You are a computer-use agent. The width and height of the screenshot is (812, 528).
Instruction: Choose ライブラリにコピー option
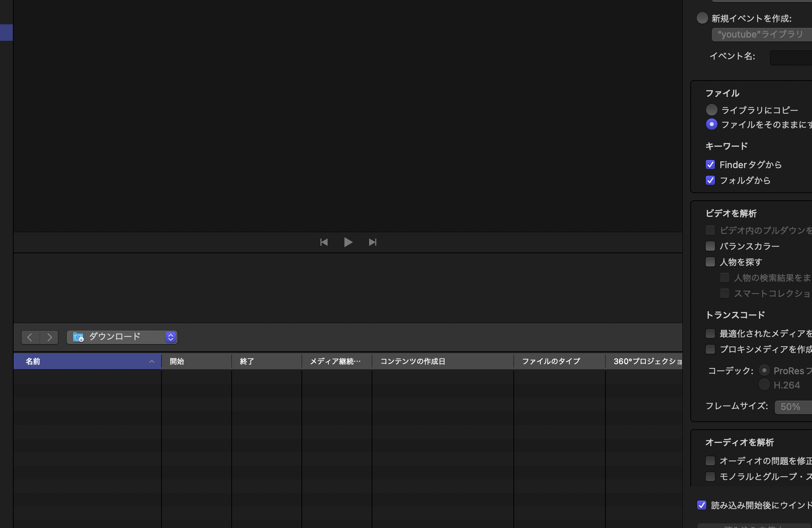coord(711,110)
